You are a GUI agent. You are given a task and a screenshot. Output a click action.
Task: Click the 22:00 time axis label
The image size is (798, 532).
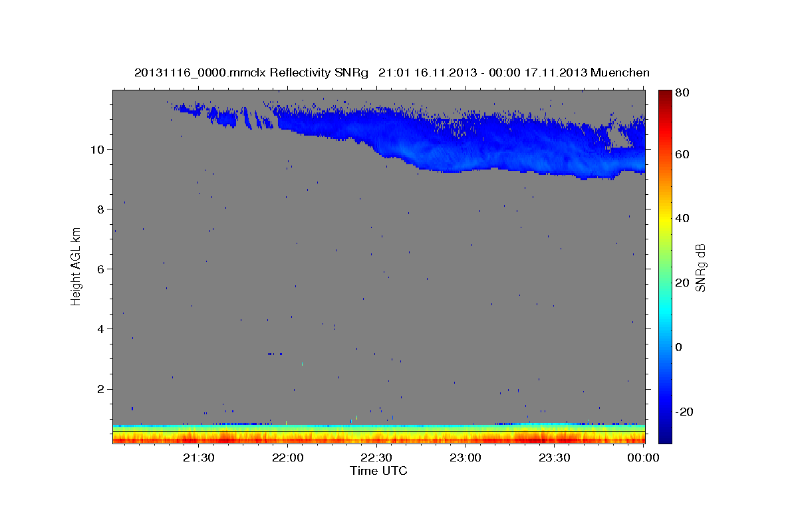(288, 458)
